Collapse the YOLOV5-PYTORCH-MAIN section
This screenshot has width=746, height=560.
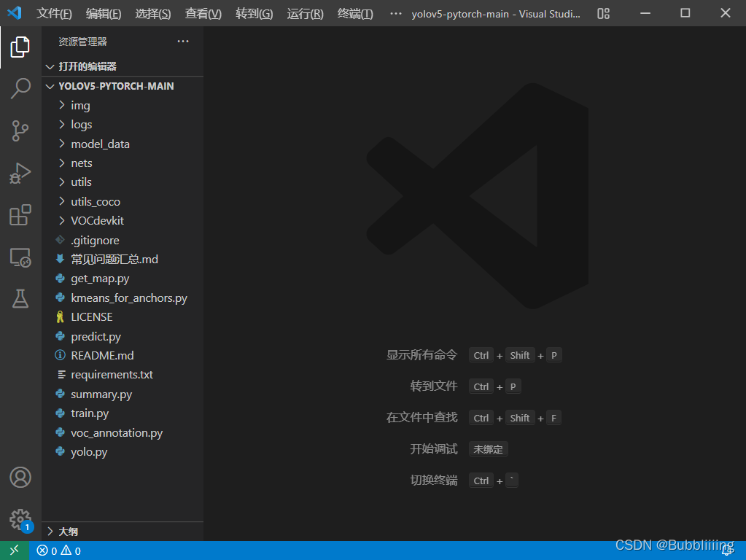pyautogui.click(x=123, y=86)
